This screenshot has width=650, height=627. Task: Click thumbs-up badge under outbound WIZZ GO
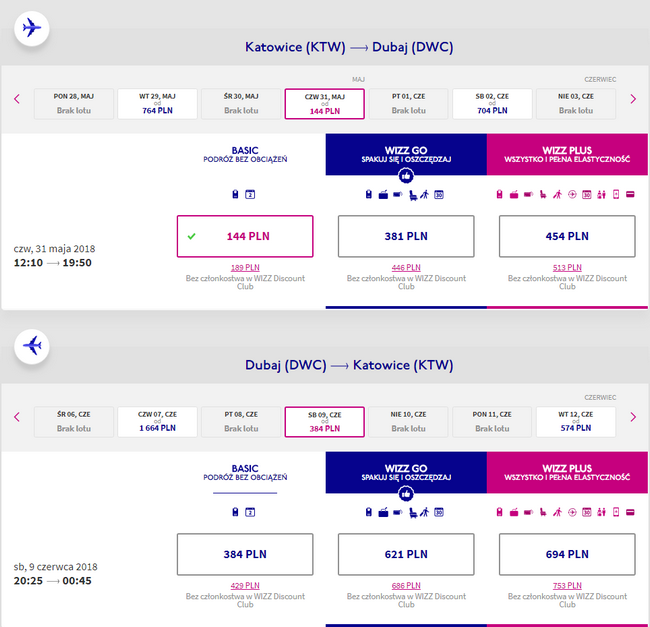click(406, 176)
